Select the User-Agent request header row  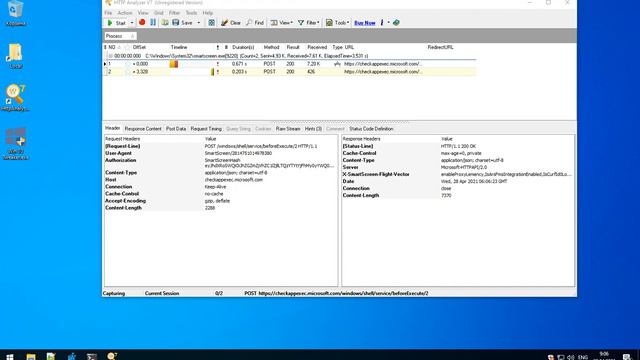221,153
